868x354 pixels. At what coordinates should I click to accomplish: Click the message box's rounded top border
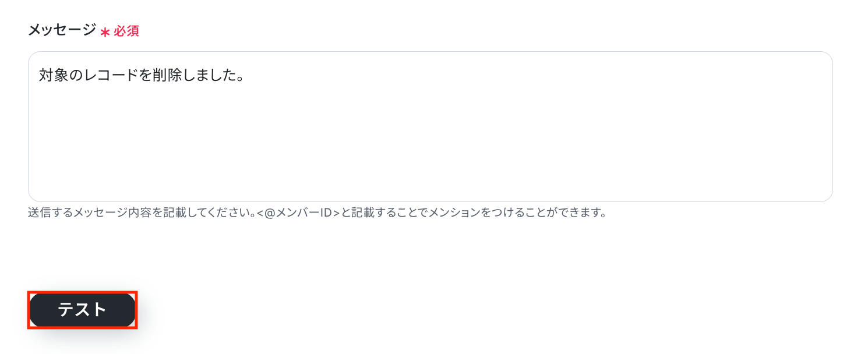431,52
